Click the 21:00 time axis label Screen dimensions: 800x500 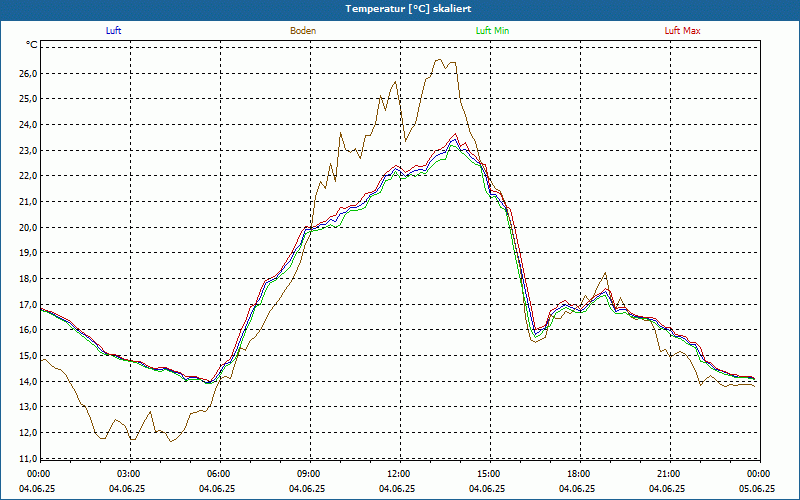pos(668,474)
